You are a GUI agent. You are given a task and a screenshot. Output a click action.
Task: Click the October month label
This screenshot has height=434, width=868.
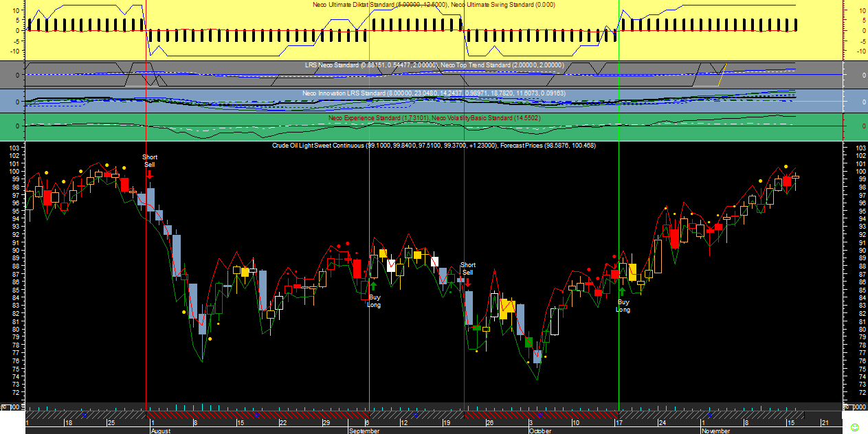pyautogui.click(x=540, y=431)
